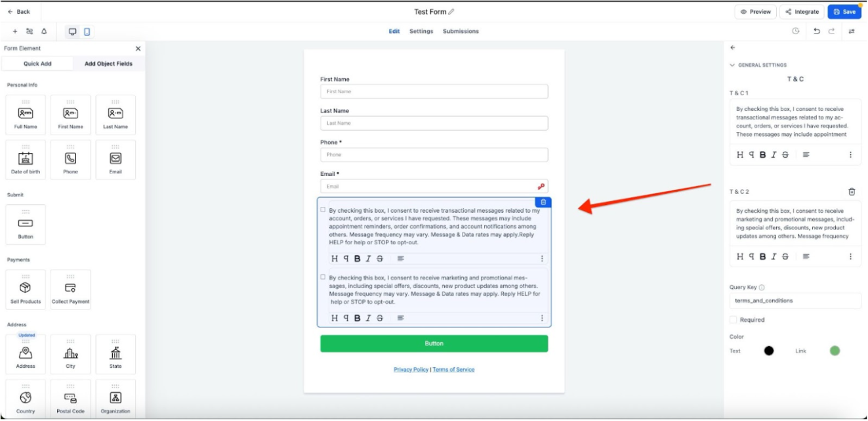
Task: Click the First Name input on form
Action: [434, 92]
